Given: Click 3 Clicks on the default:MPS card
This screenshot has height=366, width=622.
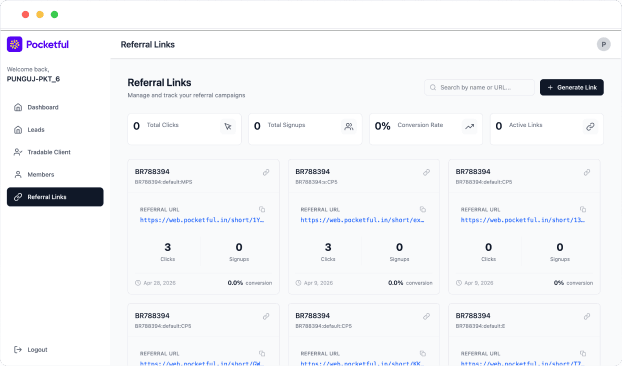Looking at the screenshot, I should point(168,252).
